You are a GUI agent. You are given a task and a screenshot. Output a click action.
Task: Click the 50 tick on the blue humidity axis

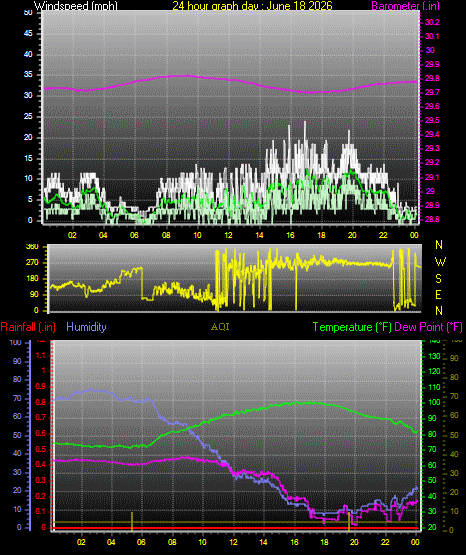[x=17, y=435]
